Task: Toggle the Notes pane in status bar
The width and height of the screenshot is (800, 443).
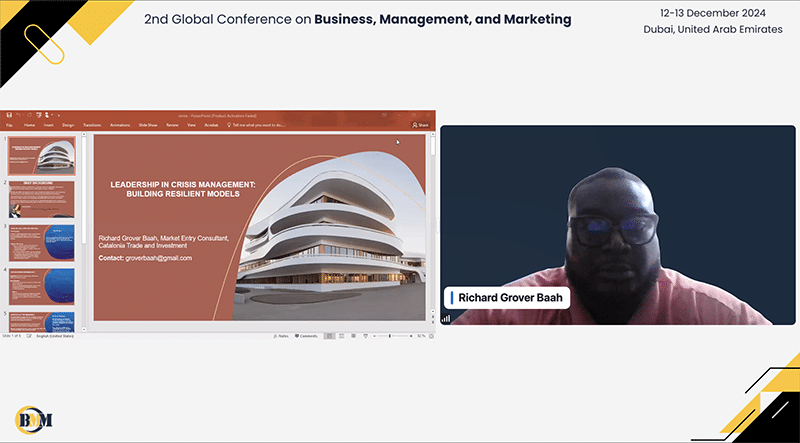Action: click(280, 336)
